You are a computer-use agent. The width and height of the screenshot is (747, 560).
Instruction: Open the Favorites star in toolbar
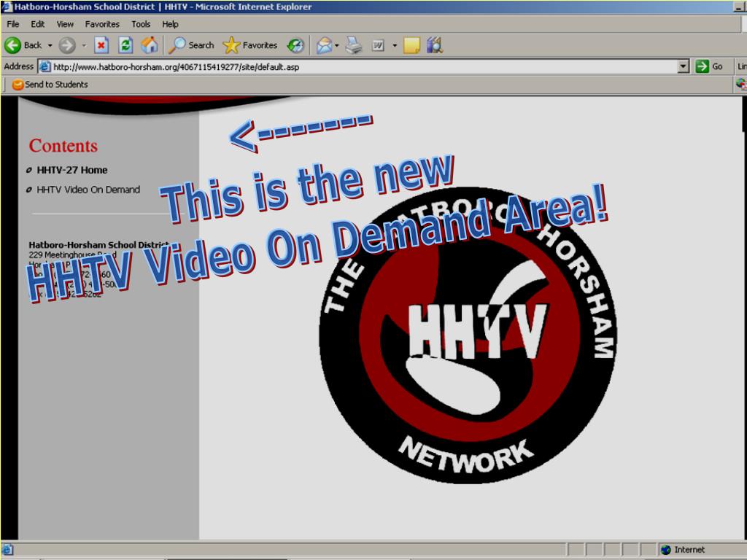(x=250, y=45)
